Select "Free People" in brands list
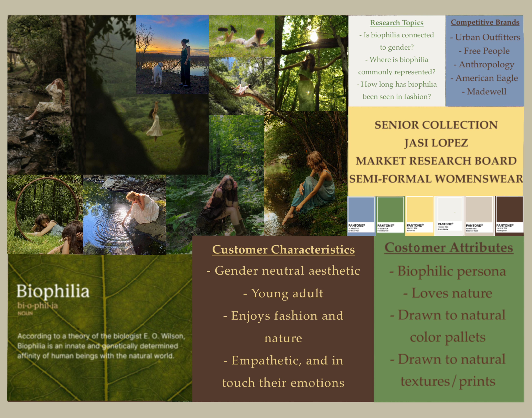 (x=484, y=51)
